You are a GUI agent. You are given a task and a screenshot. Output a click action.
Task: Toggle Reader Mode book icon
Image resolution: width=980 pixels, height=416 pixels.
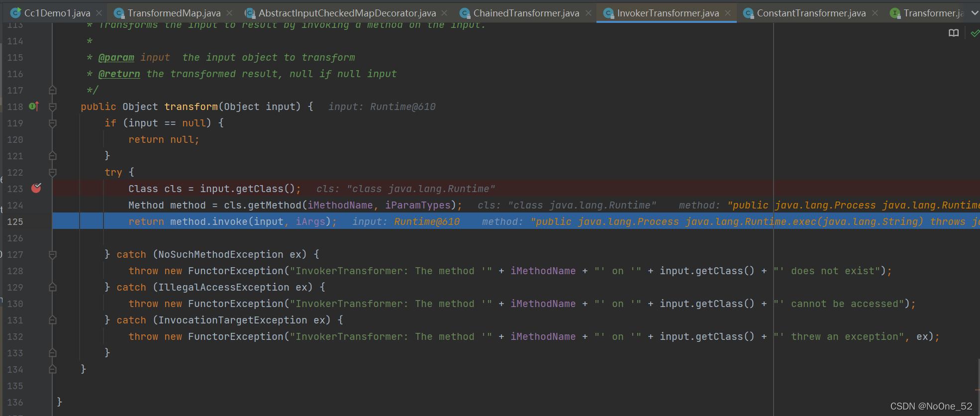click(x=954, y=33)
